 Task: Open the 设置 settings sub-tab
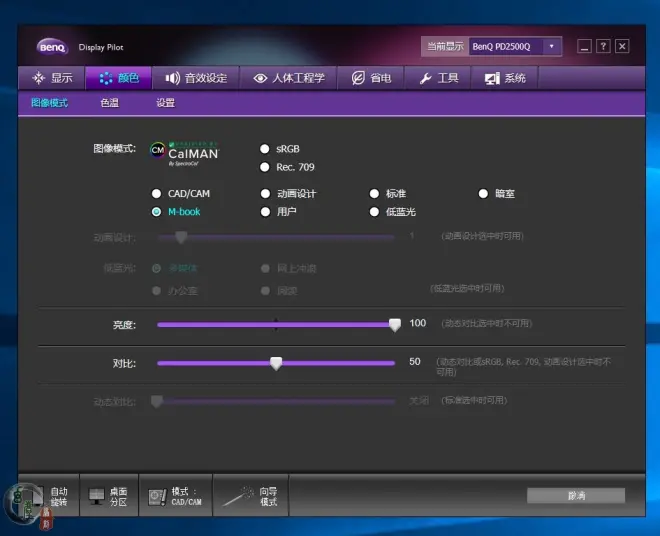(165, 103)
